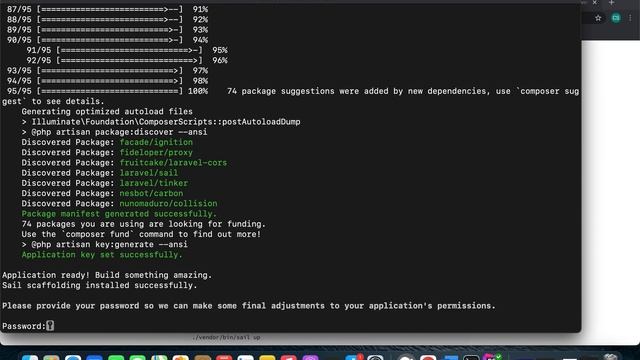
Task: Bookmark the page with the browser star icon
Action: 598,18
